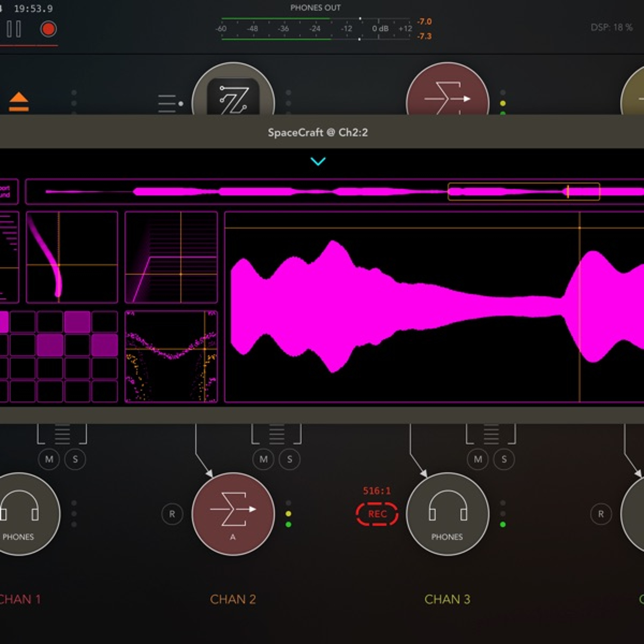Mute CHAN 2 with the M button

[263, 459]
